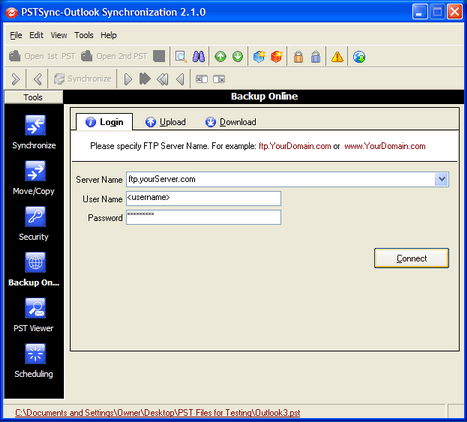The image size is (467, 422).
Task: Click the User Name input field
Action: (x=204, y=198)
